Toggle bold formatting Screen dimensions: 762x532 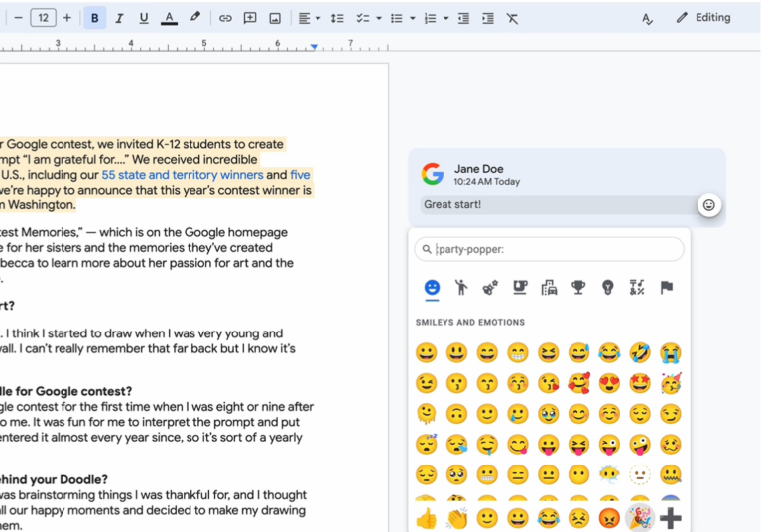point(95,18)
